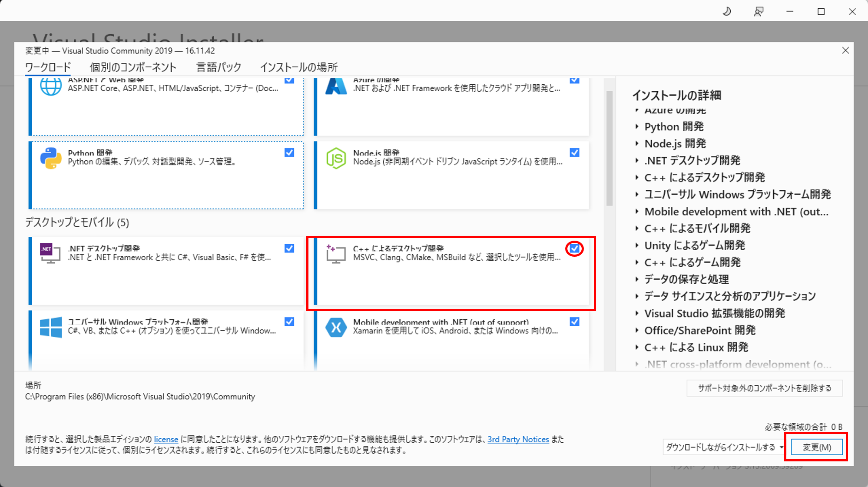Click the Python development logo icon

pos(51,158)
